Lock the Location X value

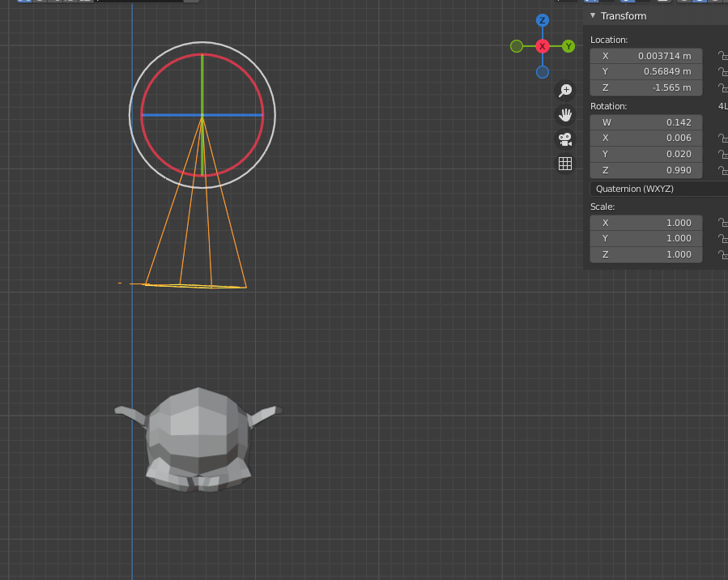pyautogui.click(x=722, y=56)
